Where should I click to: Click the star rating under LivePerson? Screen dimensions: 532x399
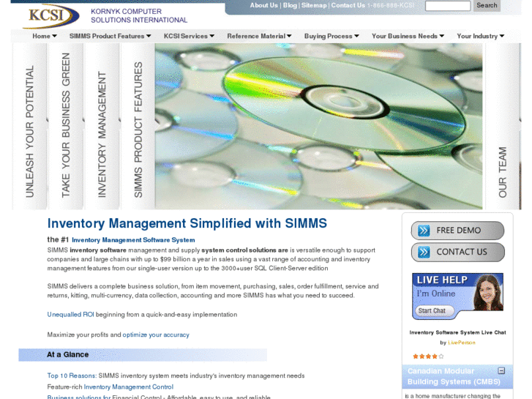(428, 357)
